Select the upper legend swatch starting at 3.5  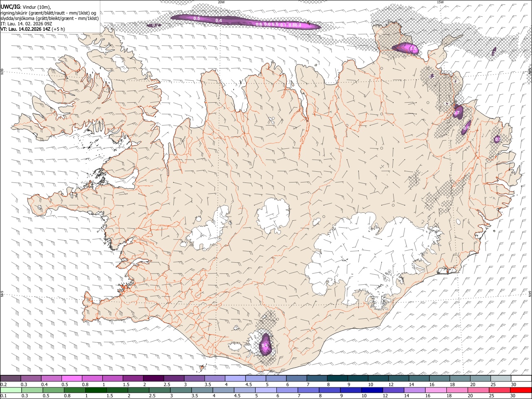[215, 378]
